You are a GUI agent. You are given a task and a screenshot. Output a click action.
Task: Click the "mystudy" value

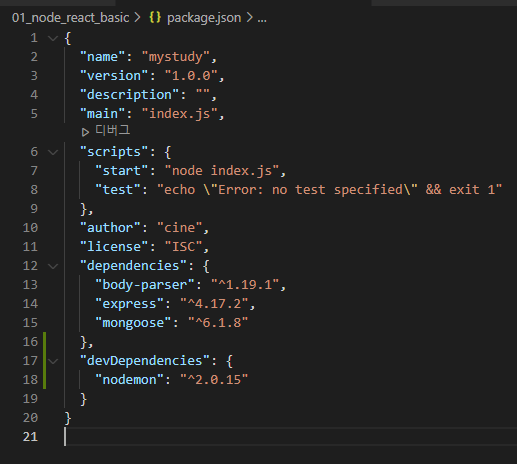click(x=176, y=57)
